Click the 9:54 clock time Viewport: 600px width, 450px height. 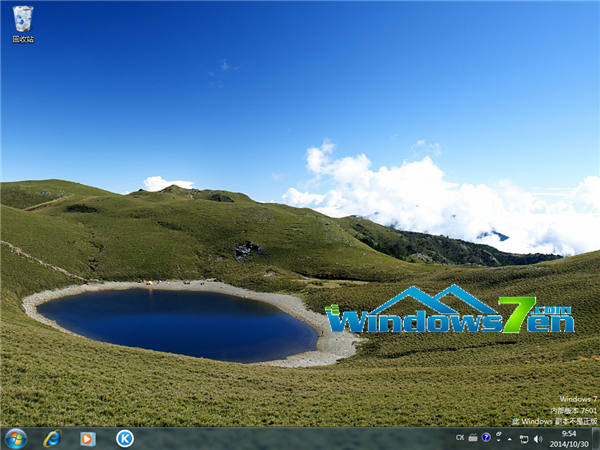pyautogui.click(x=568, y=433)
